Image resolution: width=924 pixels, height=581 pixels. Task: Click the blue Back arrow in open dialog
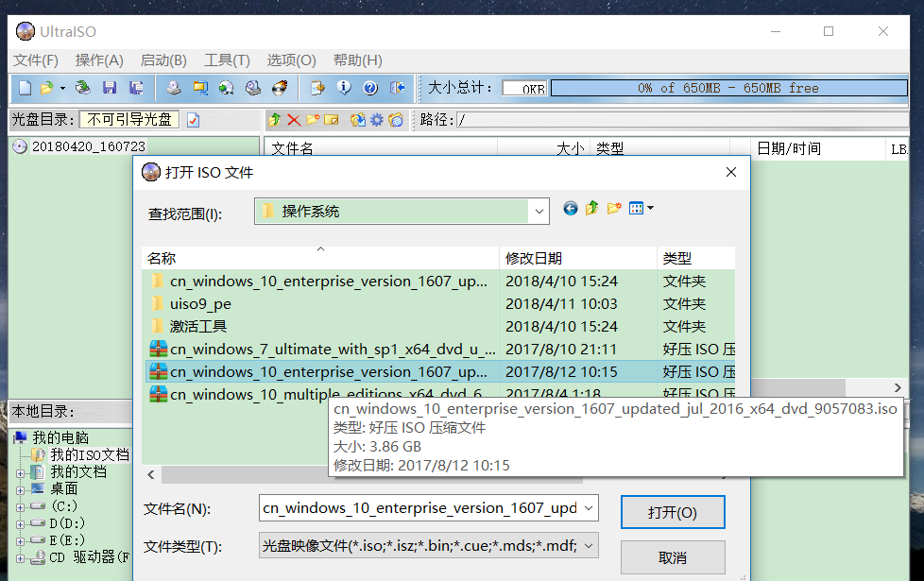pos(571,208)
